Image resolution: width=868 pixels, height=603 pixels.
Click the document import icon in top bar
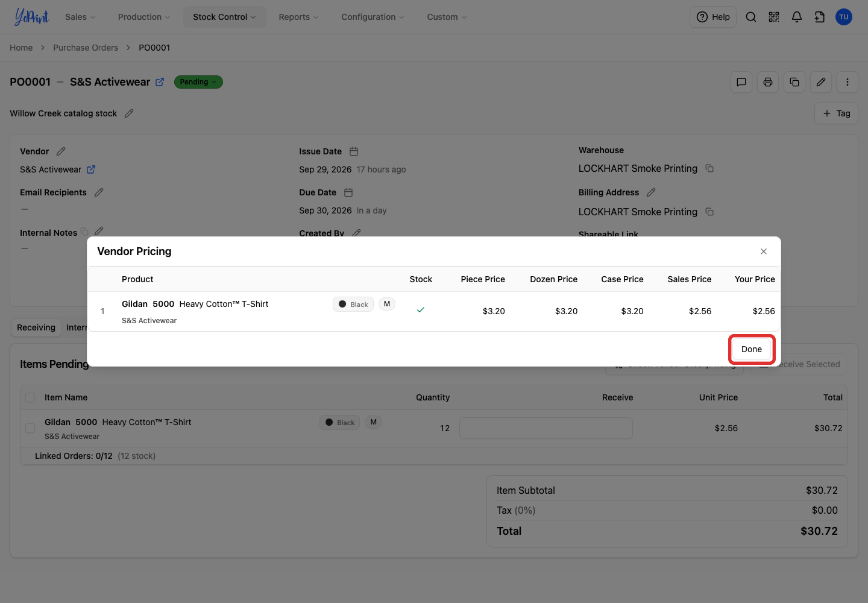820,17
